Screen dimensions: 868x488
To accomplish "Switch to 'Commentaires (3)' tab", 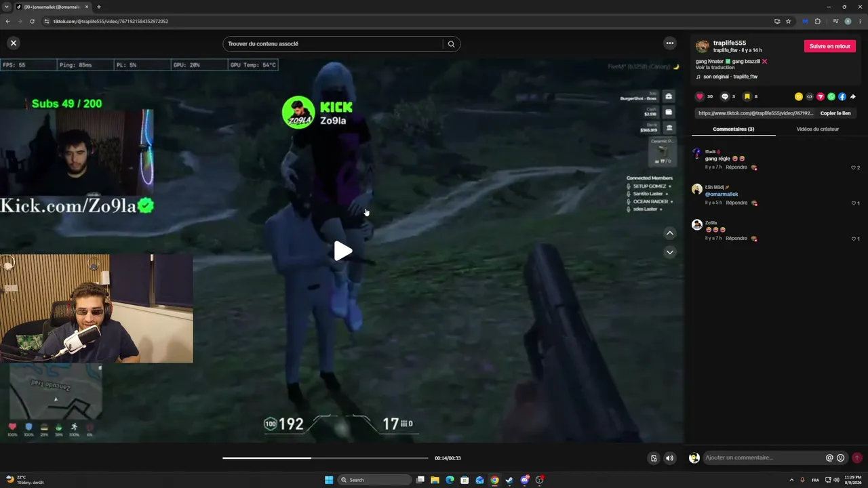I will pyautogui.click(x=733, y=129).
